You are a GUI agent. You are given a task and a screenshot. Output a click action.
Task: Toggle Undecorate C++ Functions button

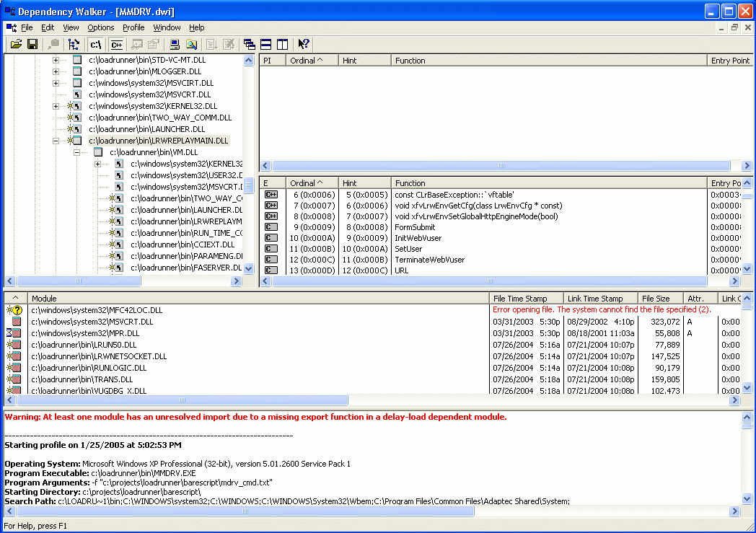point(116,44)
